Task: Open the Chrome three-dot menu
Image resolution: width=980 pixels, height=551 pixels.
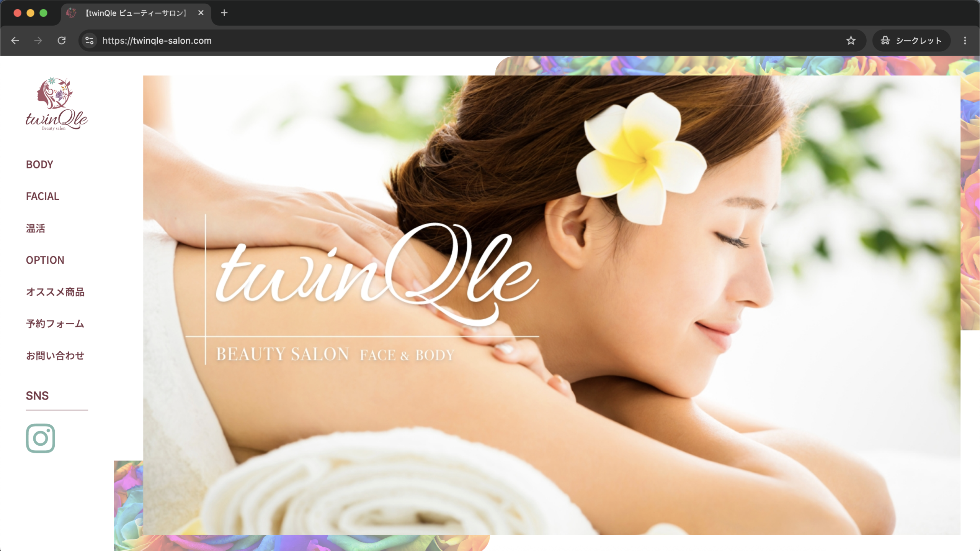Action: coord(965,41)
